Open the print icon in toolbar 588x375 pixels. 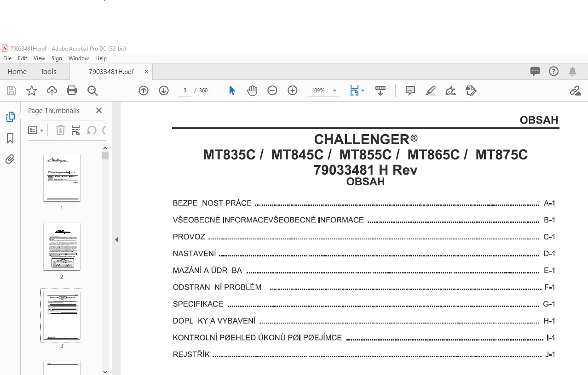(72, 91)
